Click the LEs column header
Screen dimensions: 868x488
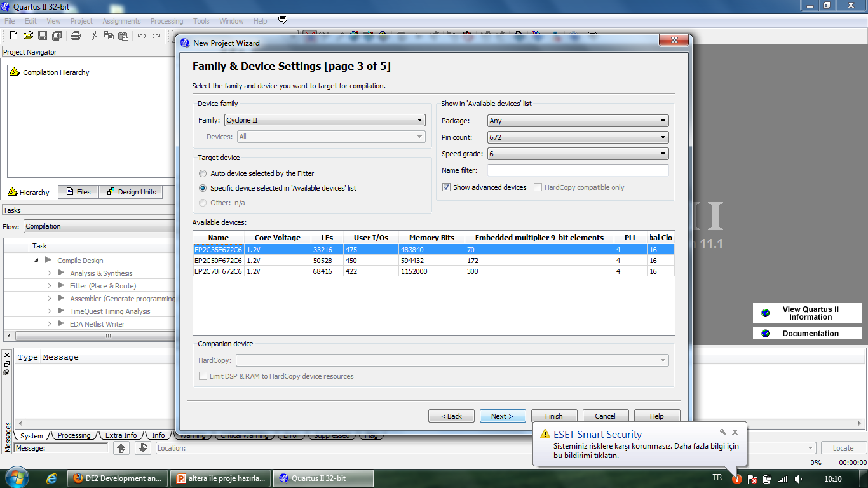[327, 238]
